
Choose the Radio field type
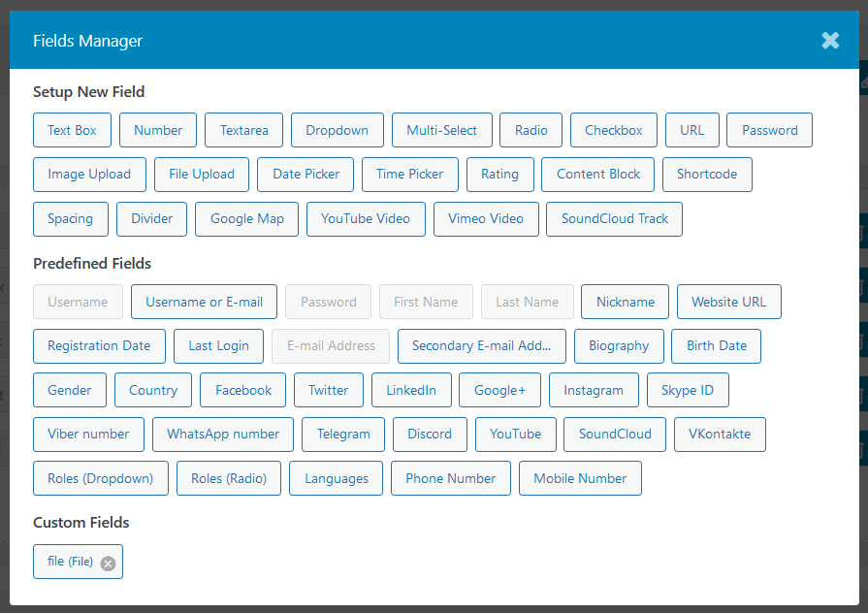530,130
